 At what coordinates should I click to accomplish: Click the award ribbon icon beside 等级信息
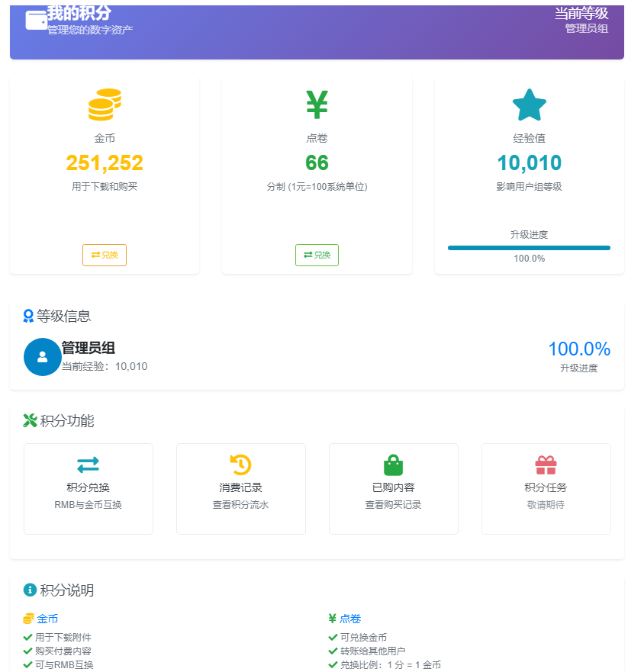(29, 316)
